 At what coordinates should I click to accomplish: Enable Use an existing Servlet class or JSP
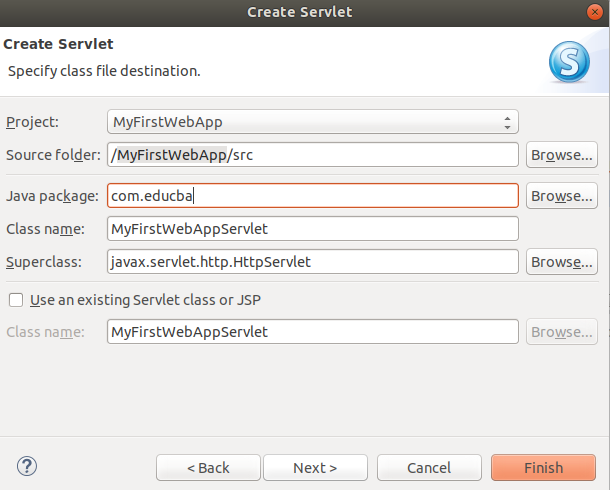(15, 299)
